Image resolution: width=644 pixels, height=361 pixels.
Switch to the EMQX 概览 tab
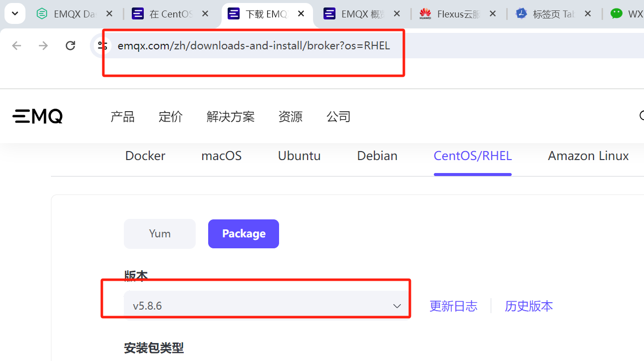coord(362,14)
